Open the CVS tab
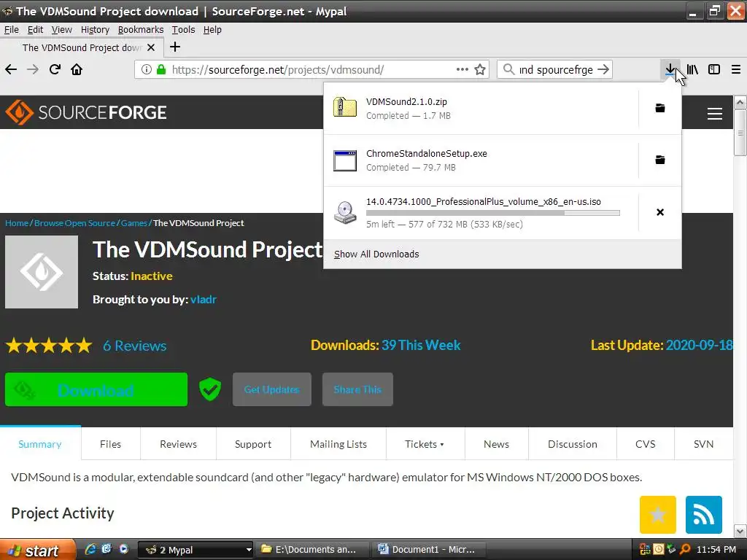Screen dimensions: 747x560 point(646,444)
